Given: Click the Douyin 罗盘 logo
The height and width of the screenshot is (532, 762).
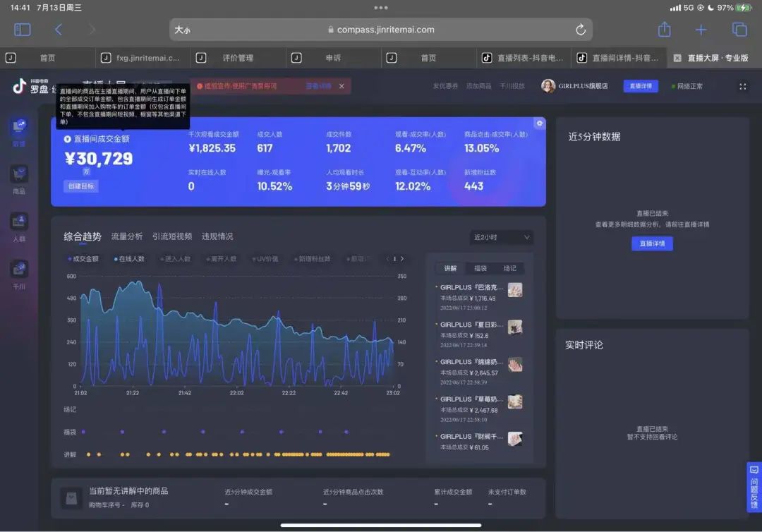Looking at the screenshot, I should 30,86.
